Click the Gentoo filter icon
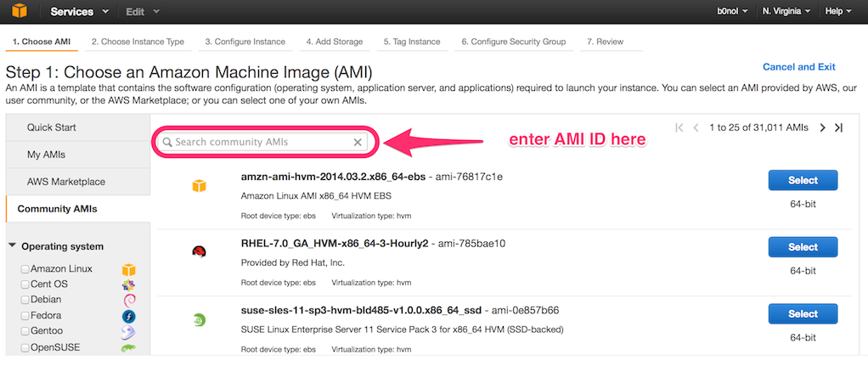 coord(128,332)
